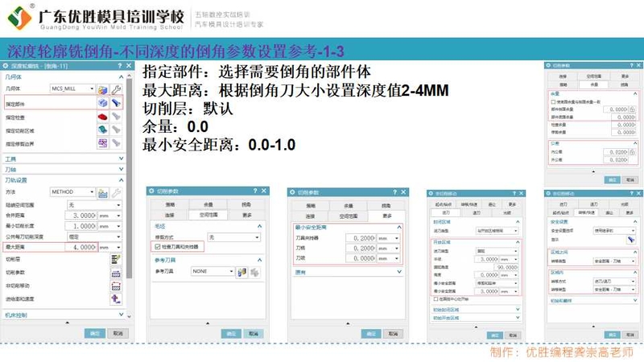The width and height of the screenshot is (644, 362).
Task: Expand the 刀轴 section
Action: [122, 169]
